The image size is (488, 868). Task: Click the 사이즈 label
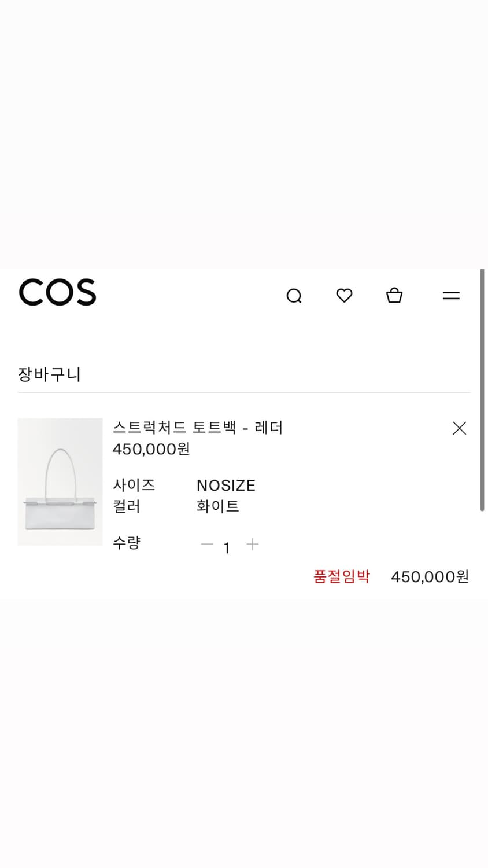(134, 485)
